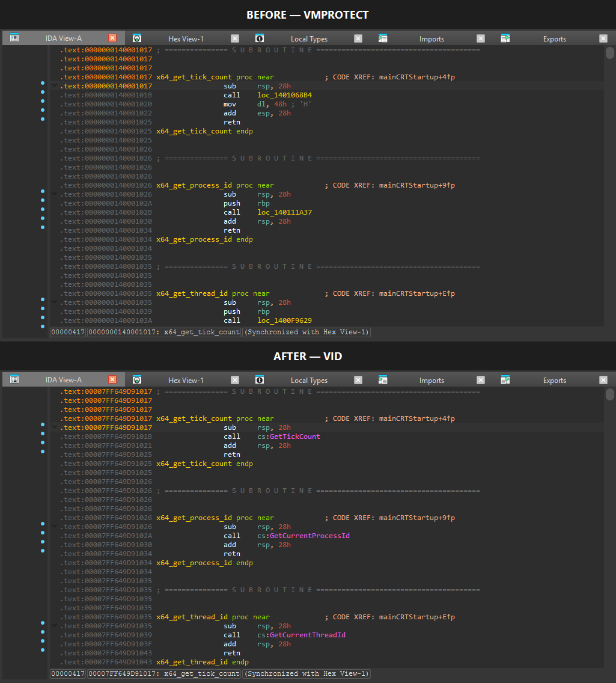This screenshot has width=616, height=683.
Task: Collapse x64_get_tick_count function in the AFTER panel
Action: 55,427
